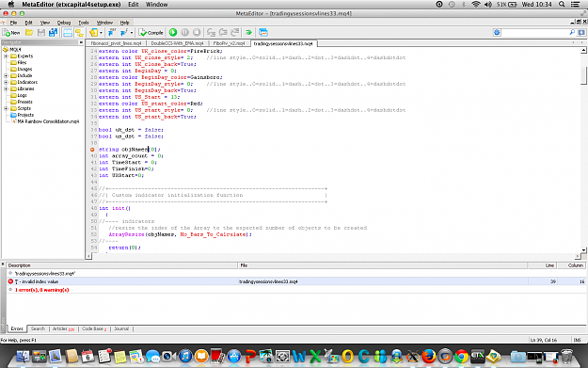The height and width of the screenshot is (368, 588).
Task: Click the green arrow toolbar icon
Action: 248,33
